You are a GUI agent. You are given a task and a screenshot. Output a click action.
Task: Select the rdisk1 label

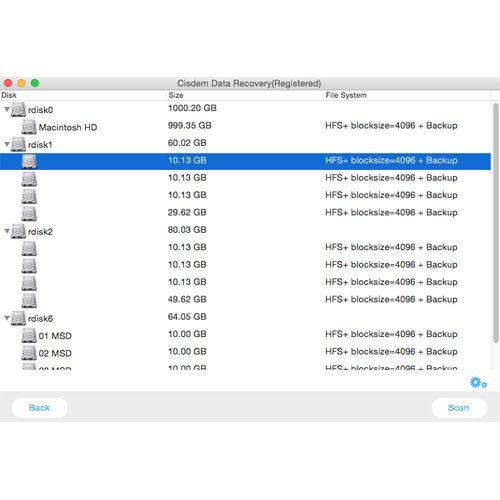40,145
